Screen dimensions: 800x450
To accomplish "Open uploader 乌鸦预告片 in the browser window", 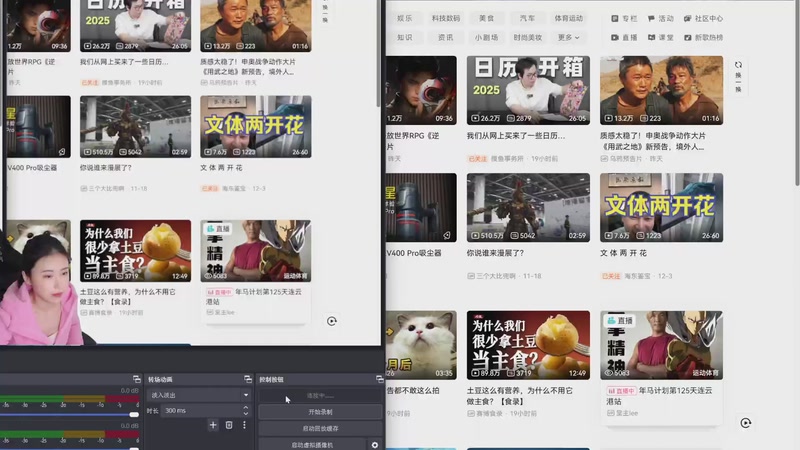I will click(626, 159).
